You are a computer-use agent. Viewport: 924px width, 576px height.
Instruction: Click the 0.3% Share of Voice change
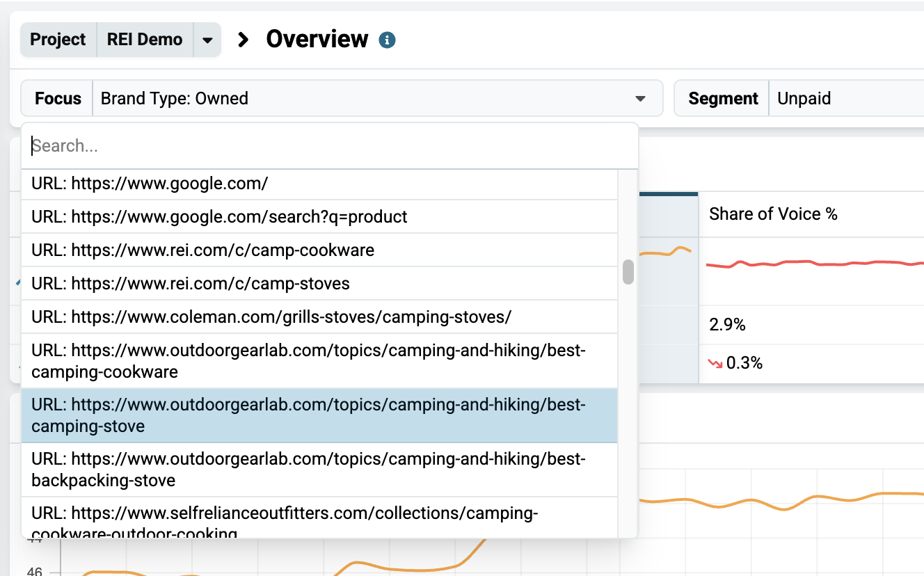point(744,363)
